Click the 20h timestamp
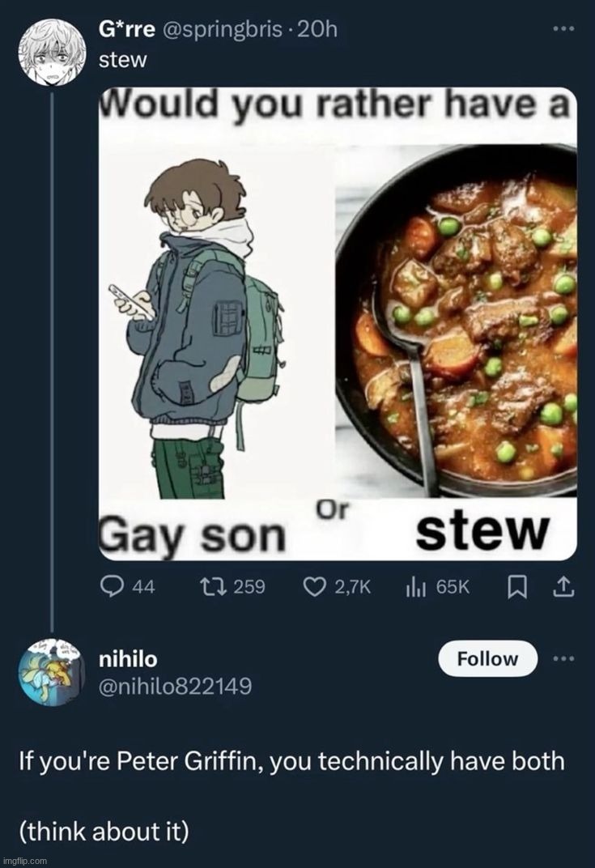The image size is (595, 868). 316,30
